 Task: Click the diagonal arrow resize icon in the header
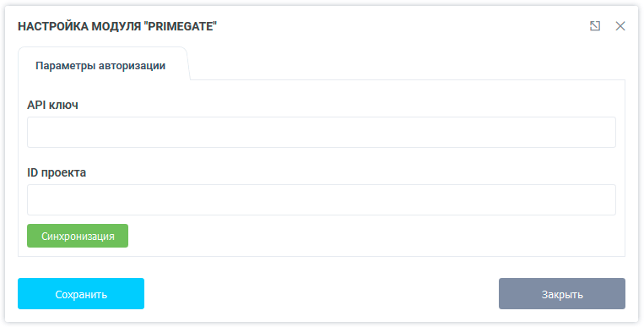595,26
